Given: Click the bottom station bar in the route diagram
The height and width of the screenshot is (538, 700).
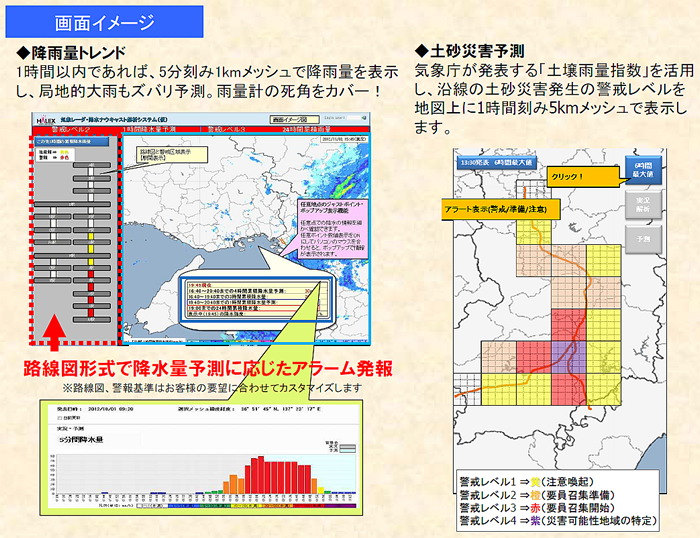Looking at the screenshot, I should [92, 320].
